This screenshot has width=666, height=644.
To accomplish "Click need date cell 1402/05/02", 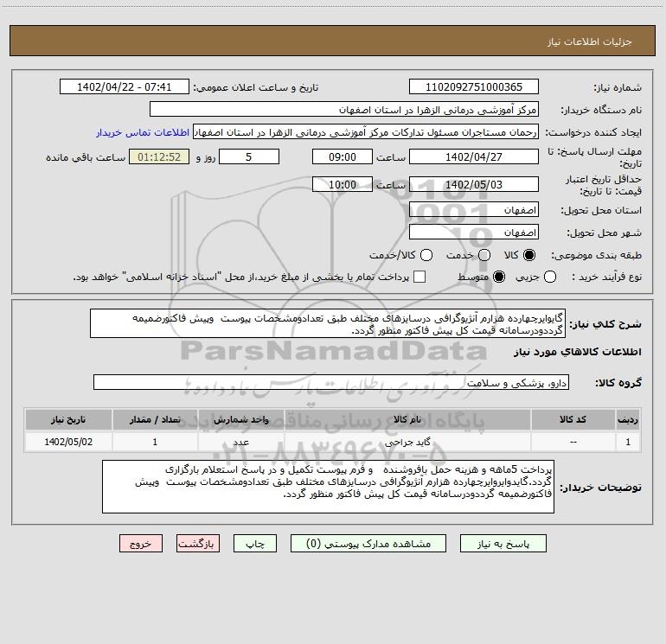I will (x=68, y=442).
